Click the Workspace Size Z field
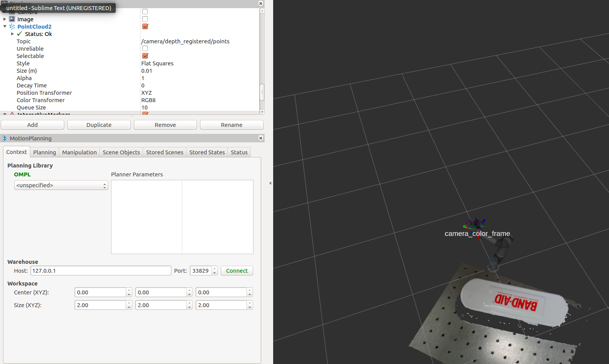 click(221, 305)
